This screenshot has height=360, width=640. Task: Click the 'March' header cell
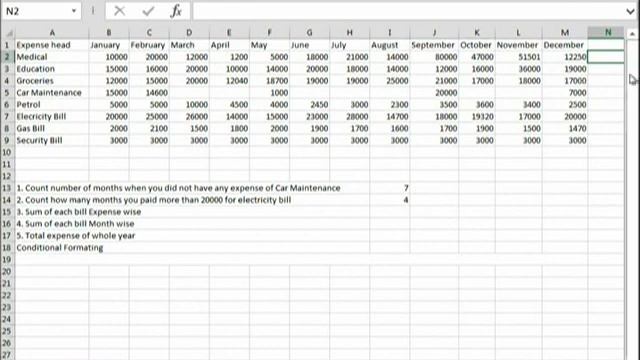[189, 45]
